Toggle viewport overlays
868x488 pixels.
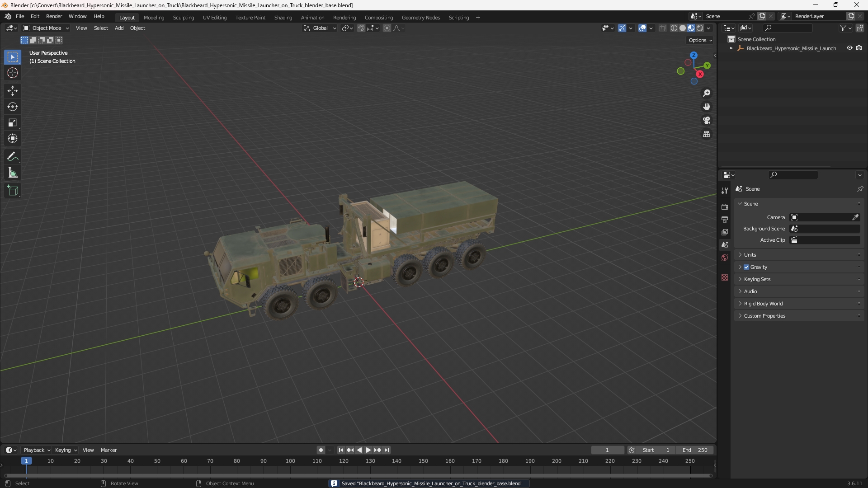[642, 28]
